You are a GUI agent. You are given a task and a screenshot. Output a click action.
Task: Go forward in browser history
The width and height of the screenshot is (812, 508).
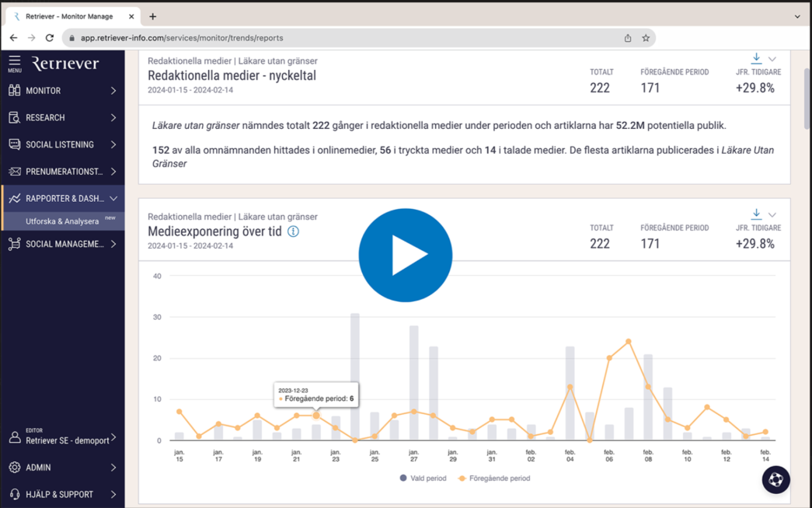[x=32, y=38]
